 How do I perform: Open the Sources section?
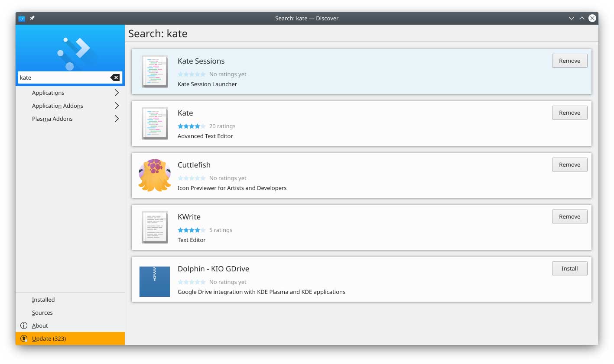pyautogui.click(x=42, y=312)
